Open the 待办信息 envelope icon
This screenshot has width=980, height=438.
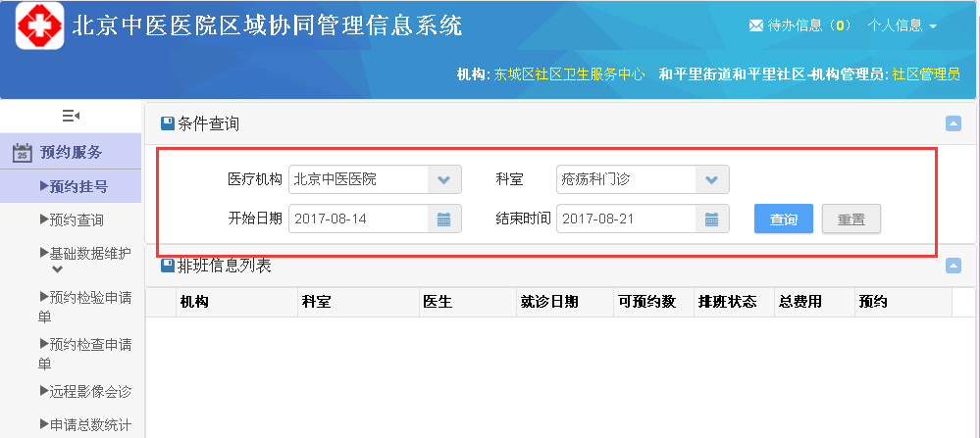[x=755, y=25]
